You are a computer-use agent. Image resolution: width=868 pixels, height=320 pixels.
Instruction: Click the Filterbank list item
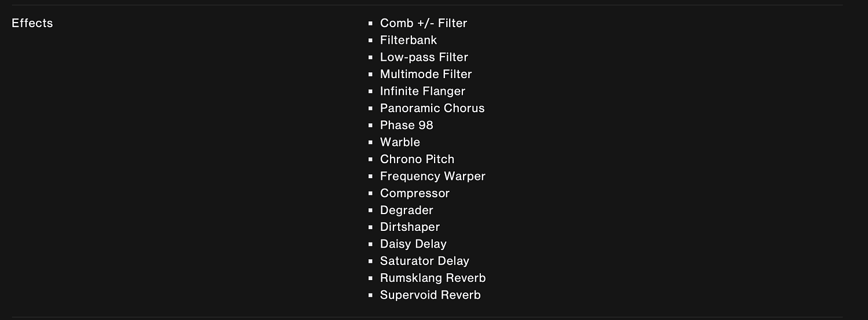click(409, 40)
